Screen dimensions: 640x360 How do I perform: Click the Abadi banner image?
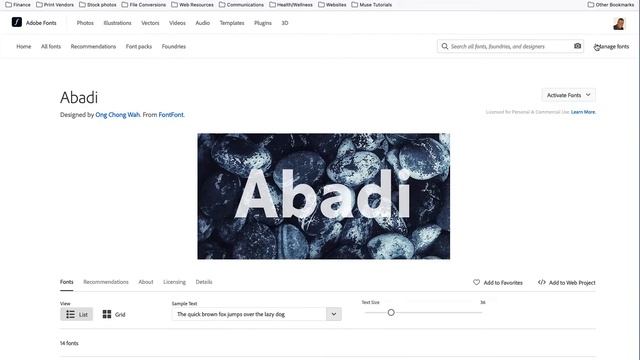tap(324, 196)
